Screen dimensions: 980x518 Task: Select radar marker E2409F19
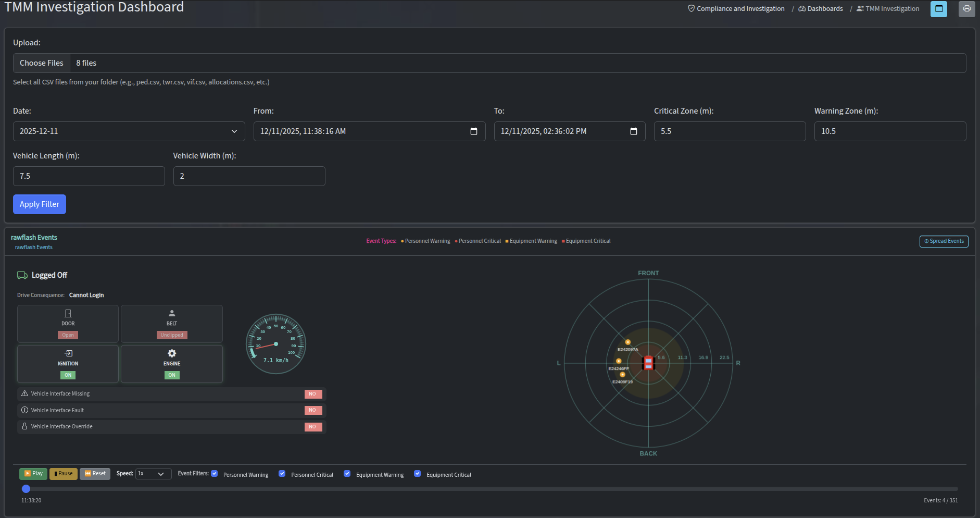[622, 375]
